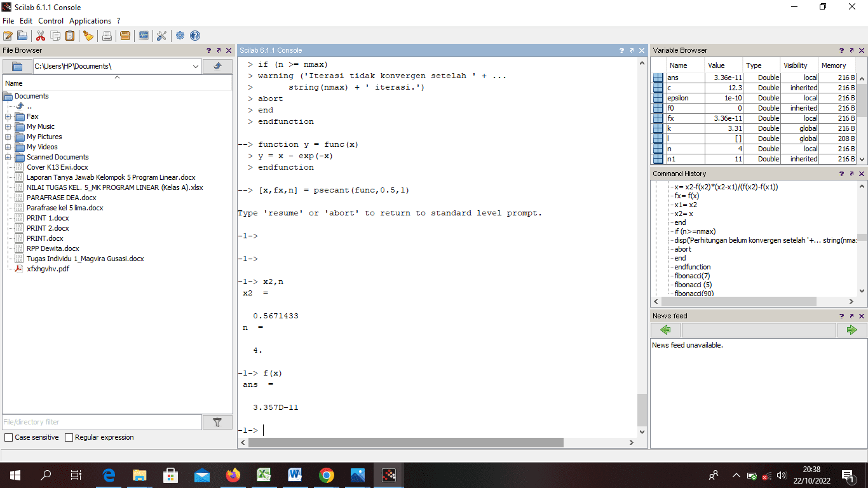
Task: Undock the Variable Browser panel
Action: pos(851,50)
